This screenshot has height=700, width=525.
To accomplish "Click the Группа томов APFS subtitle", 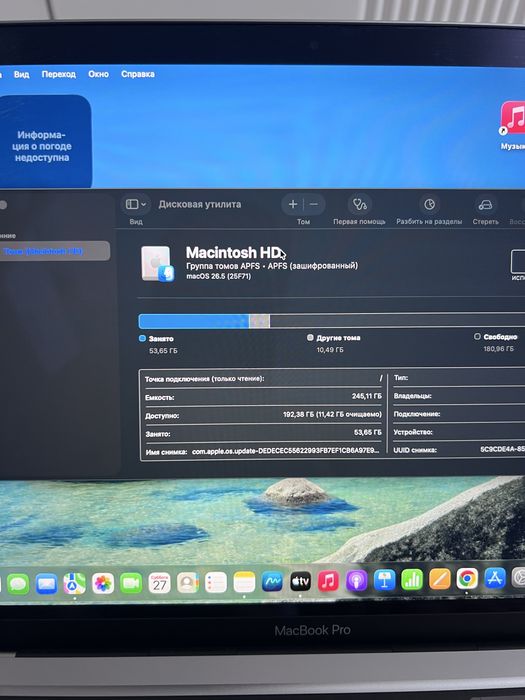I will [x=272, y=266].
